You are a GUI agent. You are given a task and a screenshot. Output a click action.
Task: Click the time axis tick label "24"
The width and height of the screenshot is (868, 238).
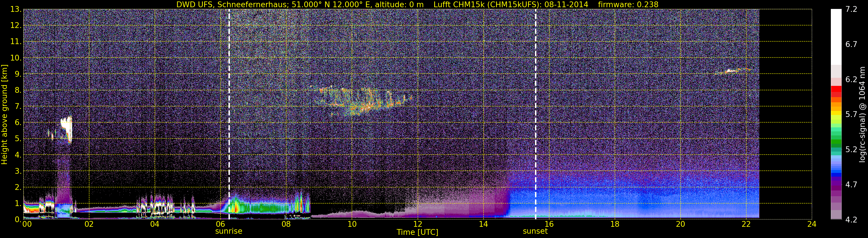(812, 224)
